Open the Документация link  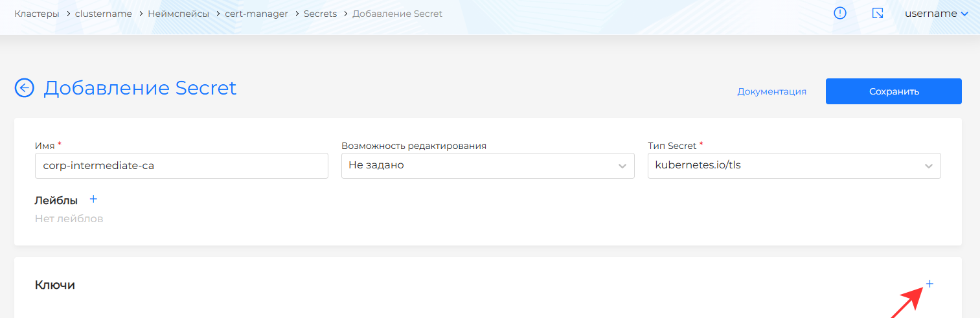point(771,91)
